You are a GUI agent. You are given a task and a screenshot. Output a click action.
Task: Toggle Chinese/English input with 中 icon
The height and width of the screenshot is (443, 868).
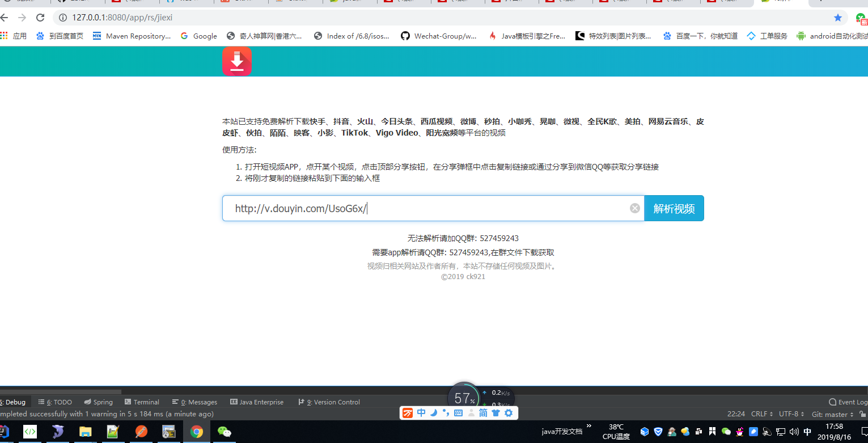click(420, 412)
